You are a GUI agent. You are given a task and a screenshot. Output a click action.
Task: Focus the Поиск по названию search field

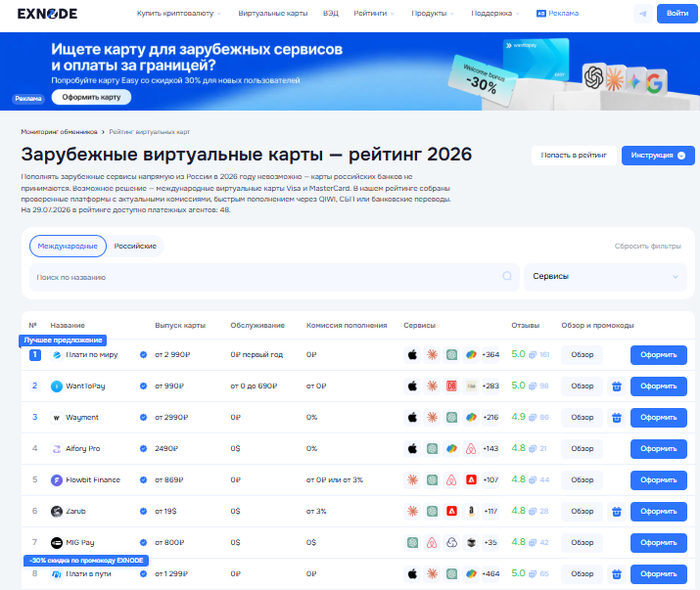click(274, 277)
